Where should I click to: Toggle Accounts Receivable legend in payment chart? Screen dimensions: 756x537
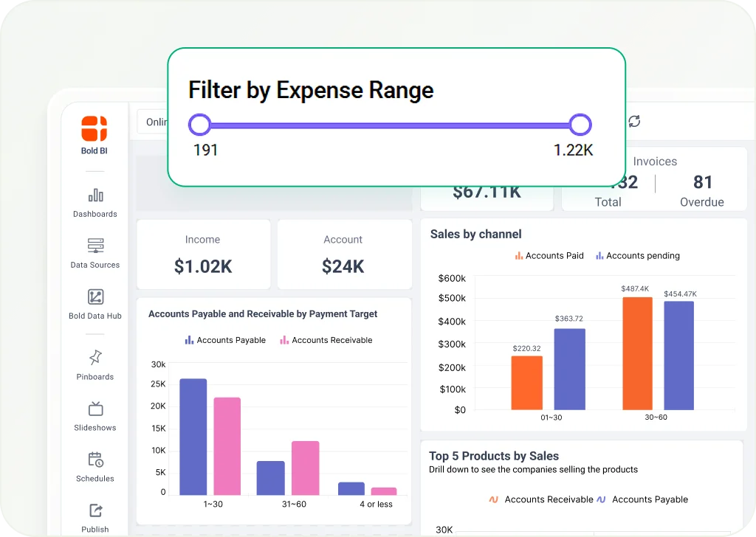tap(326, 340)
